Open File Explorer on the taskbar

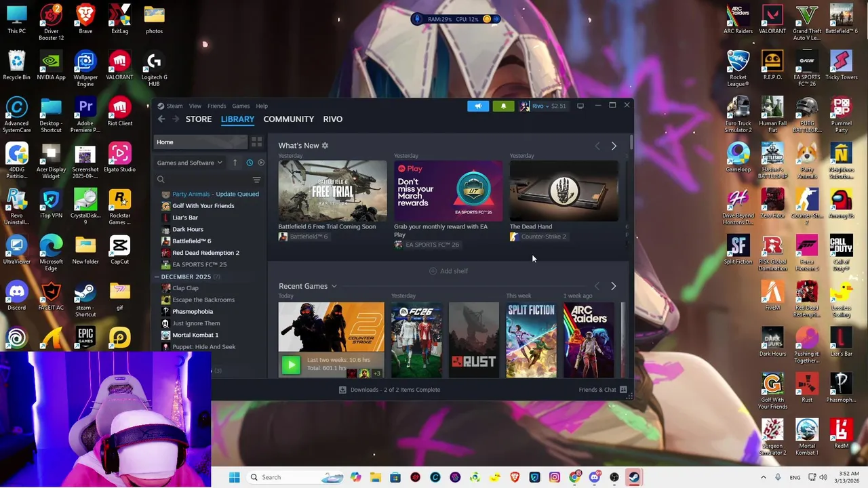click(x=376, y=477)
